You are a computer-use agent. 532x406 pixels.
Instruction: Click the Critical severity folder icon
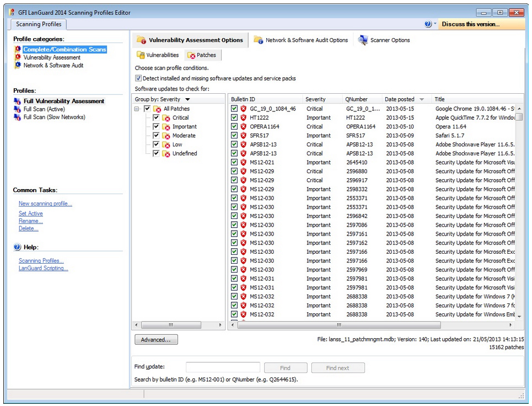166,118
